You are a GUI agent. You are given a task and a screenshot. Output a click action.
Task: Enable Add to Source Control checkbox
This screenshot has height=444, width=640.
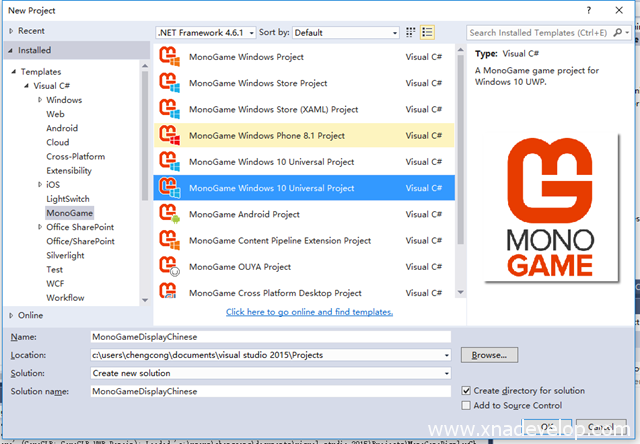(466, 405)
